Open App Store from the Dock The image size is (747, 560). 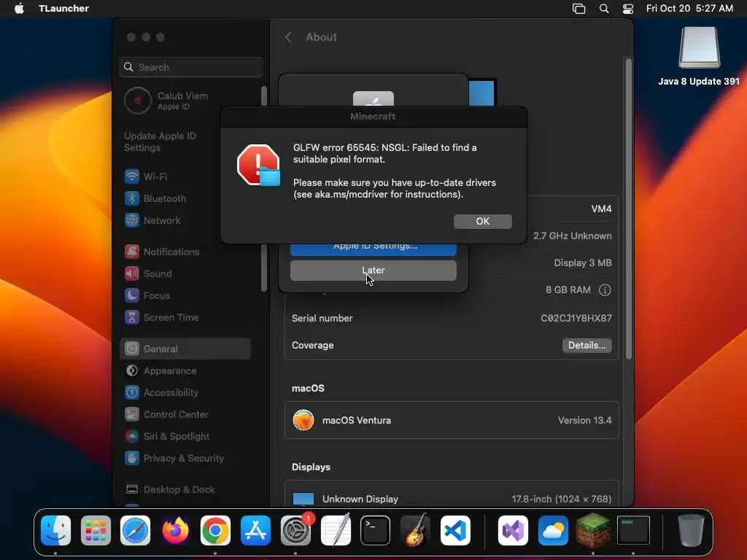pyautogui.click(x=255, y=530)
